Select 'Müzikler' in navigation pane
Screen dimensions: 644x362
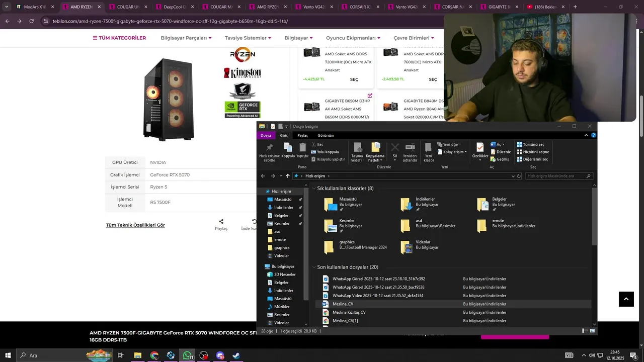coord(282,307)
